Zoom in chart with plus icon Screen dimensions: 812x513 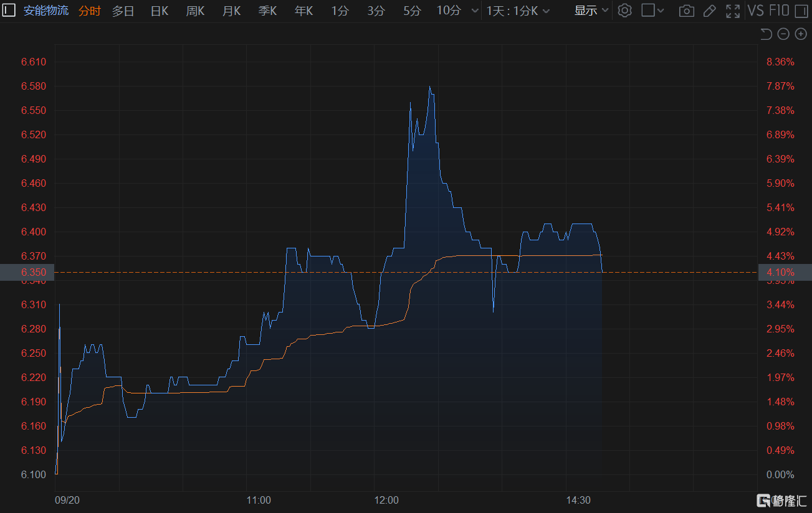(801, 34)
